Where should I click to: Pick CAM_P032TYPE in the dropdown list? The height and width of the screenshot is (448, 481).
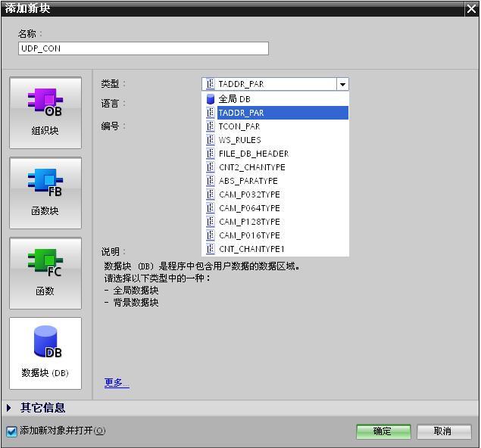click(x=275, y=194)
